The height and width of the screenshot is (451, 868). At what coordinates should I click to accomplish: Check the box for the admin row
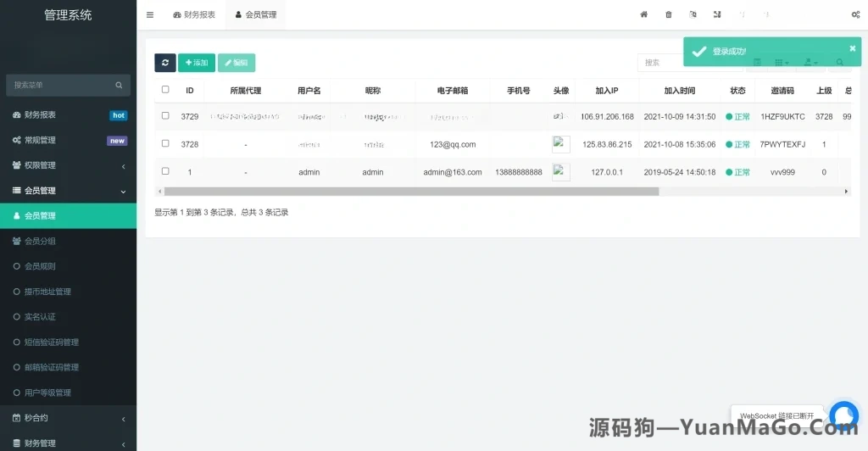point(165,171)
